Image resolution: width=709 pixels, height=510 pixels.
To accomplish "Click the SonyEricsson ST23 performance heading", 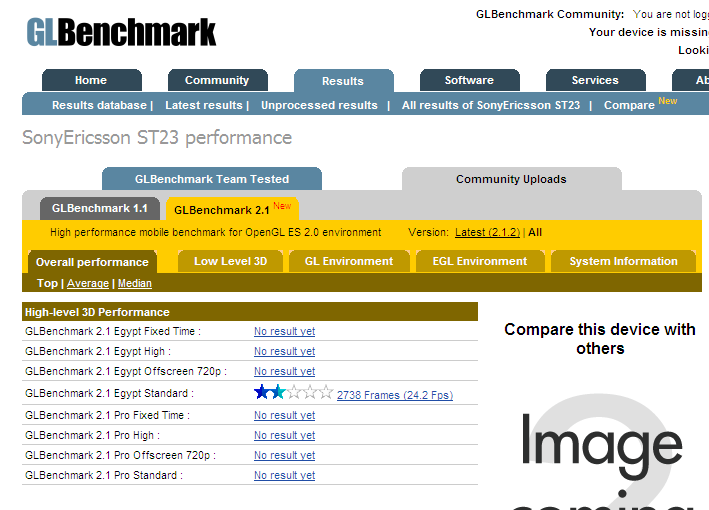I will click(157, 138).
